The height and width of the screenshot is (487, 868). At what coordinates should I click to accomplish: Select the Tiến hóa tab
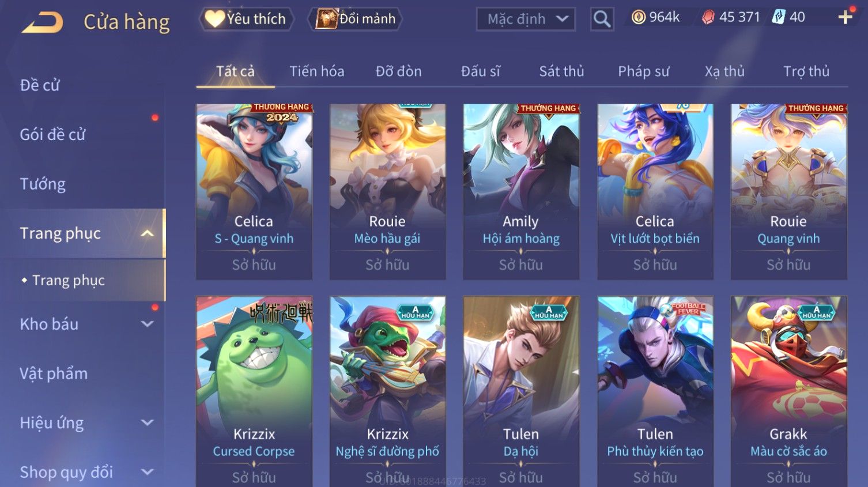(x=316, y=71)
